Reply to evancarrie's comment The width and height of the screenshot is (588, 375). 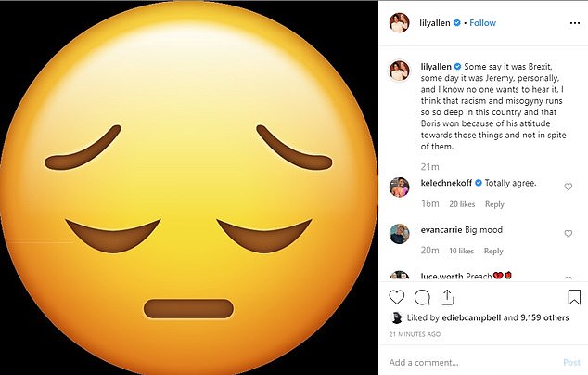click(493, 251)
